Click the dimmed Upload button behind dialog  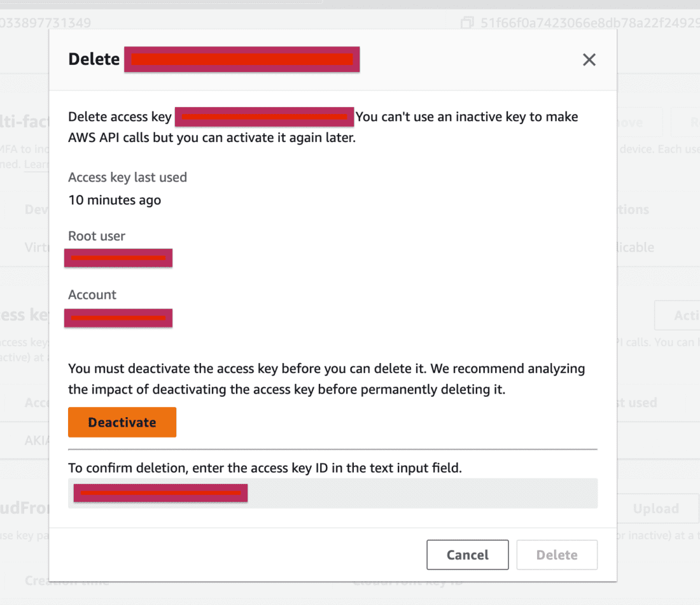pyautogui.click(x=655, y=508)
